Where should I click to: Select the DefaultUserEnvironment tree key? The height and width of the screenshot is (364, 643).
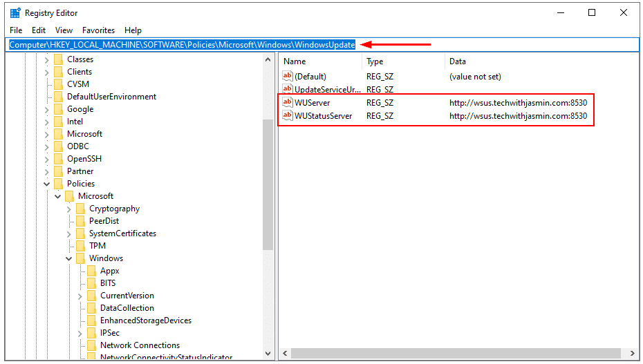pyautogui.click(x=111, y=97)
